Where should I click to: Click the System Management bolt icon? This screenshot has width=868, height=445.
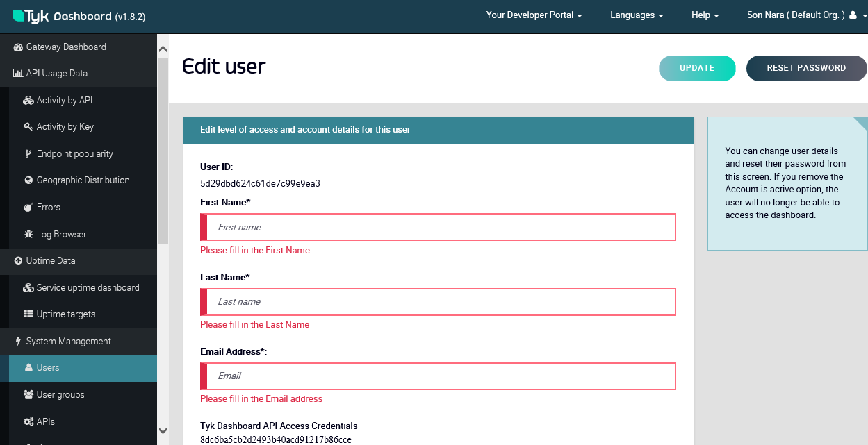coord(18,342)
